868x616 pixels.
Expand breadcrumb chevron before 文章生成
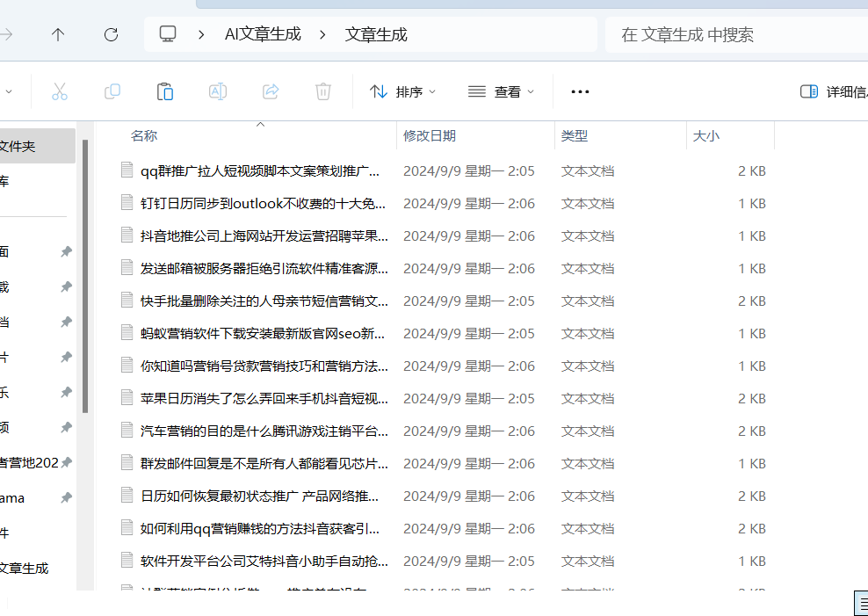322,35
